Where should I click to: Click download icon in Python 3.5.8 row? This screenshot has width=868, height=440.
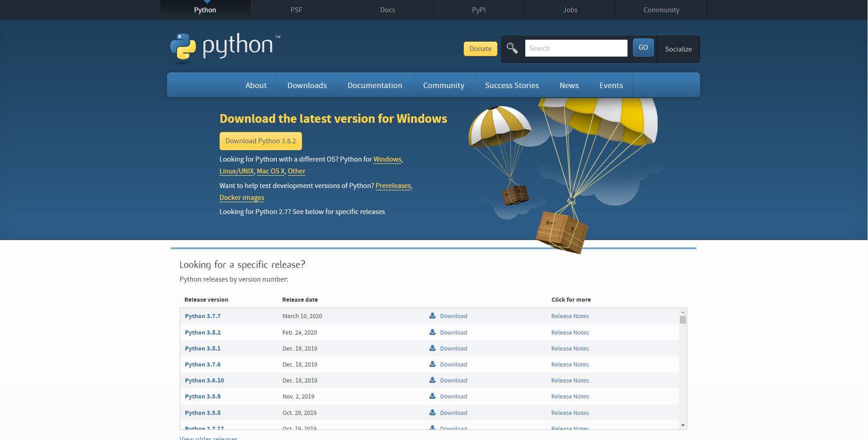(432, 413)
